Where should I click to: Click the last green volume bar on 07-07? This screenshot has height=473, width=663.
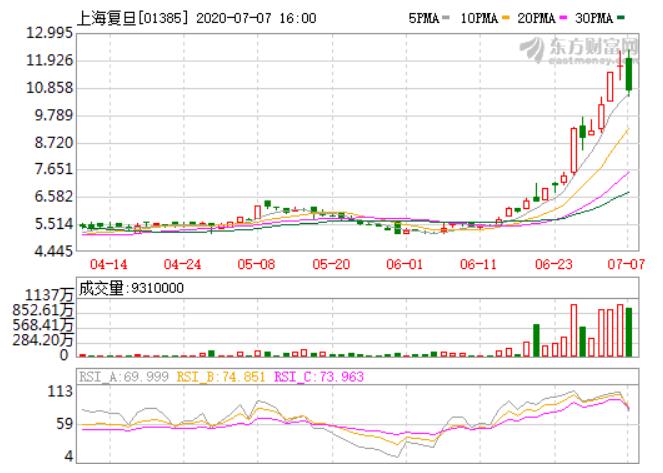629,332
